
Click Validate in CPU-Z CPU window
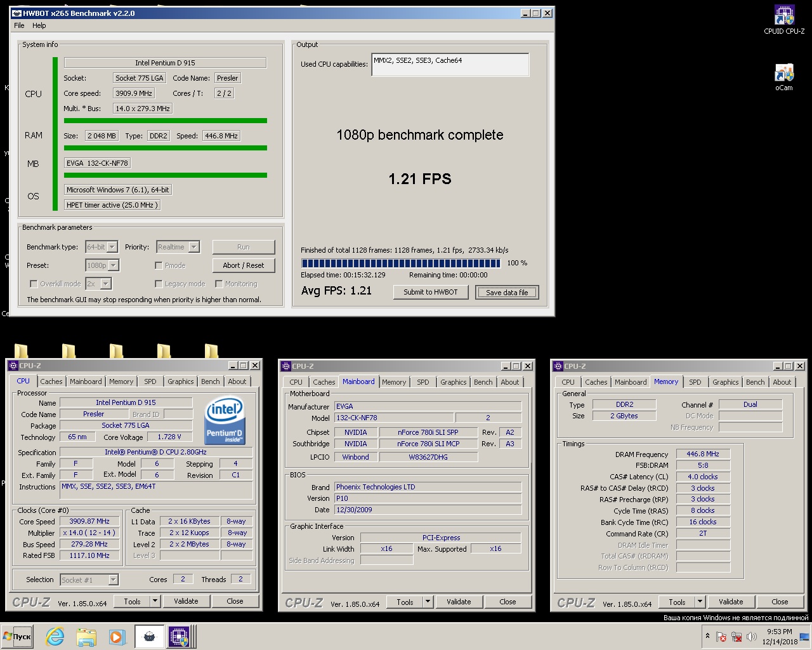[x=186, y=601]
